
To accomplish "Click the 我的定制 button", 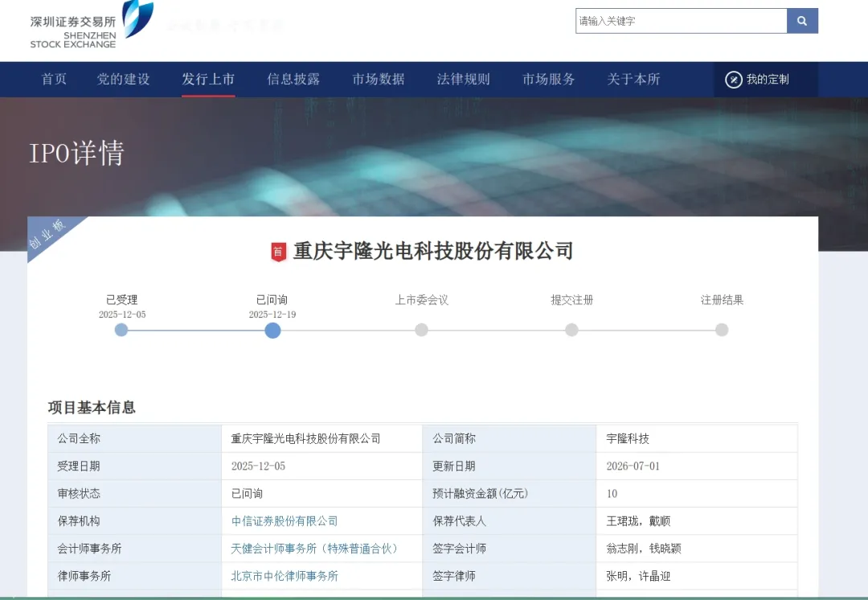I will click(x=766, y=80).
